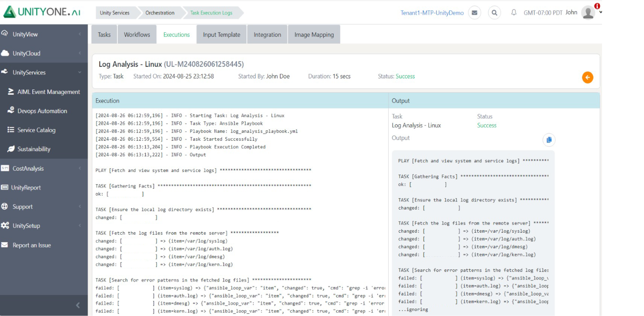Open Service Catalog menu item

click(36, 130)
